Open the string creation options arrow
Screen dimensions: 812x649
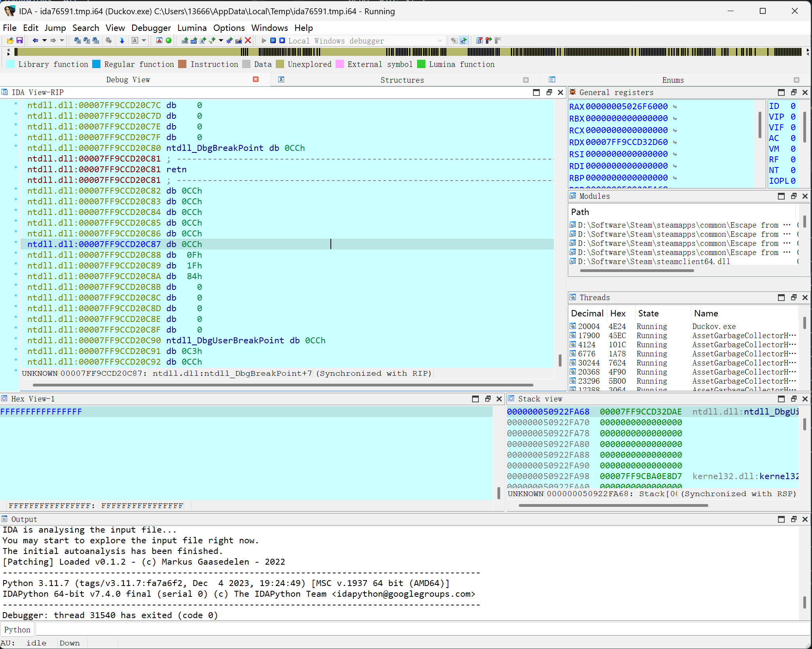coord(221,40)
